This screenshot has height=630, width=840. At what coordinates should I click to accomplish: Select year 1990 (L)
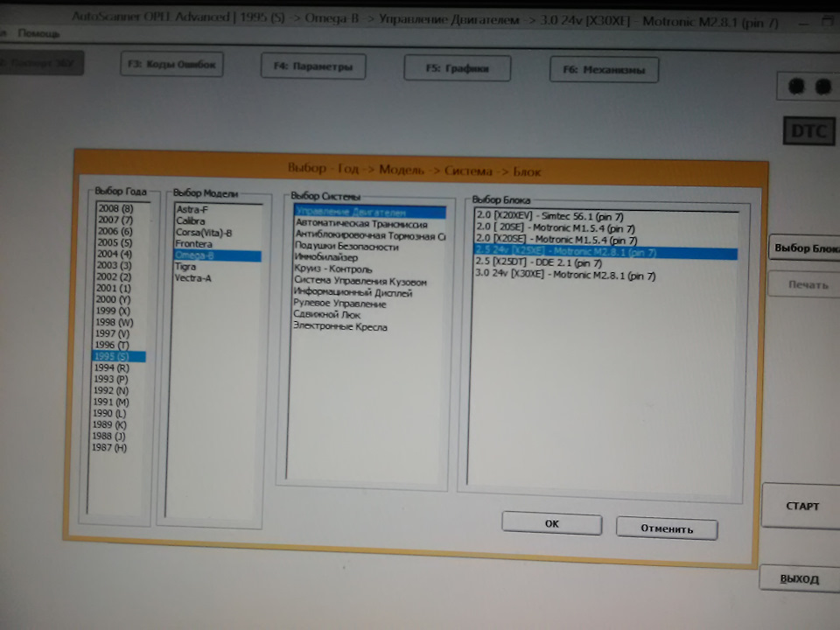pyautogui.click(x=109, y=413)
